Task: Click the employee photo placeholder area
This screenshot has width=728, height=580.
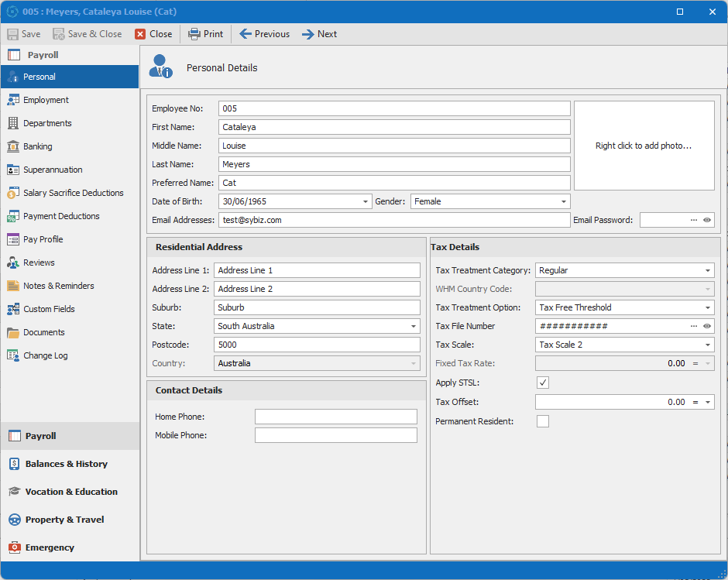Action: (x=644, y=146)
